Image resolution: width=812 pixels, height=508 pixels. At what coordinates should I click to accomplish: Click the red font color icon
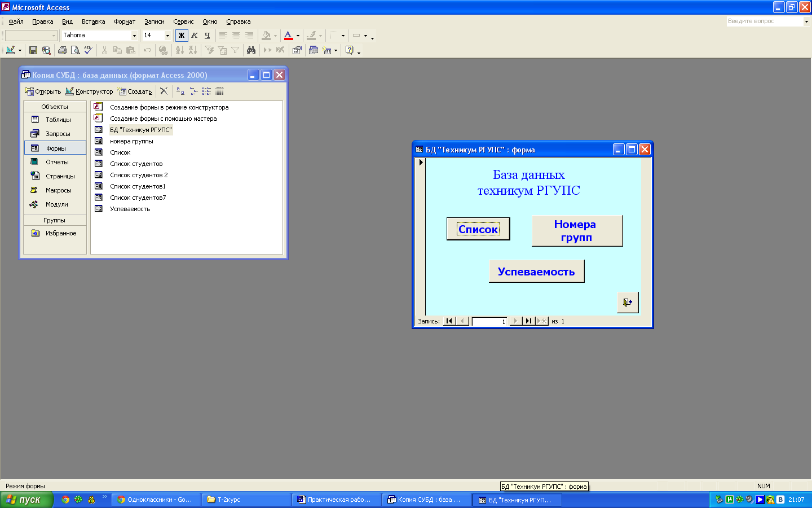pos(289,36)
